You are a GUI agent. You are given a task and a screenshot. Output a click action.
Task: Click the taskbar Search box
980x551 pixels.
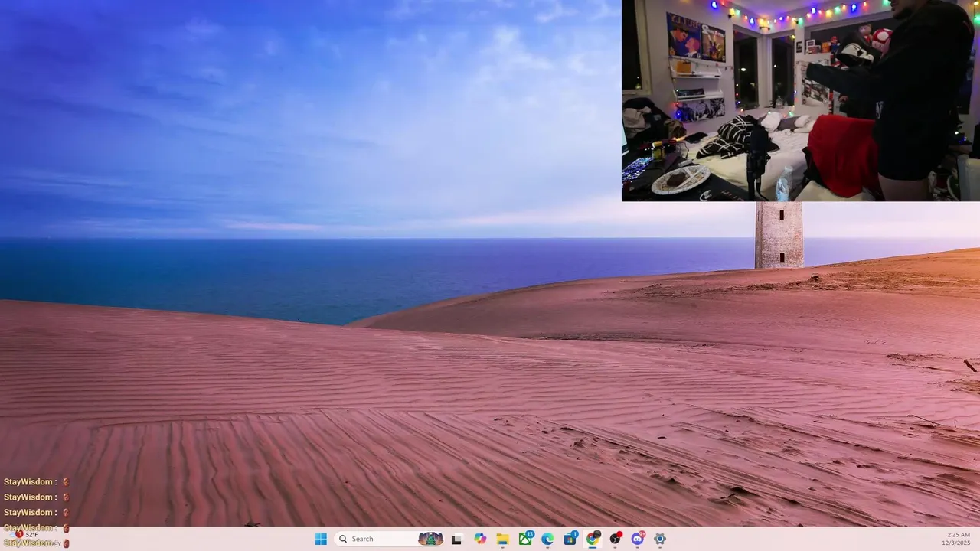click(x=390, y=539)
